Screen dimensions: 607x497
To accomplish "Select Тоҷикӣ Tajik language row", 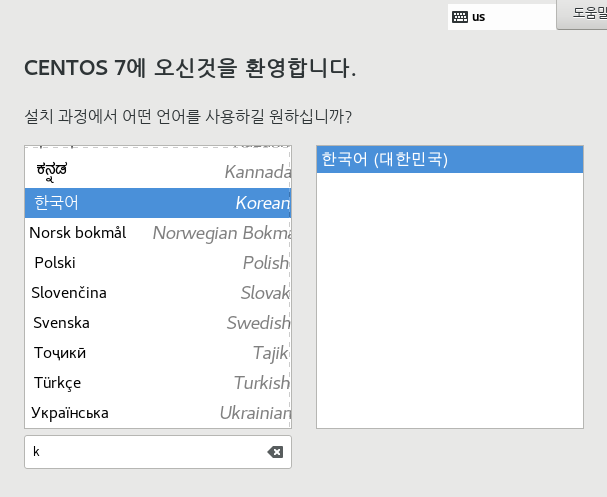I will [x=158, y=353].
